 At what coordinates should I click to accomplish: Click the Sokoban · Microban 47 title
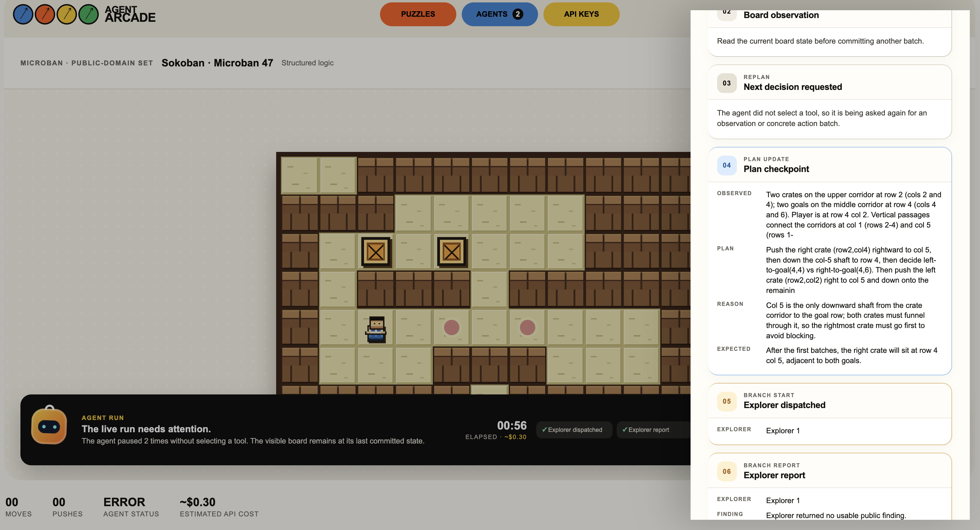click(217, 63)
